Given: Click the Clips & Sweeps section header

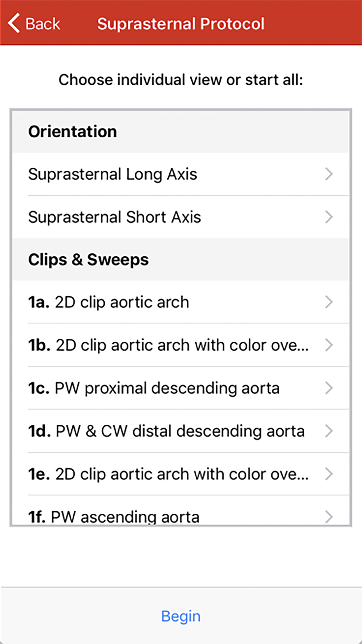Looking at the screenshot, I should [x=88, y=259].
